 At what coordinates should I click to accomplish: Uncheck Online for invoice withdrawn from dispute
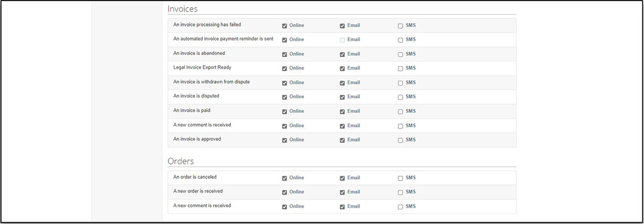pyautogui.click(x=285, y=82)
